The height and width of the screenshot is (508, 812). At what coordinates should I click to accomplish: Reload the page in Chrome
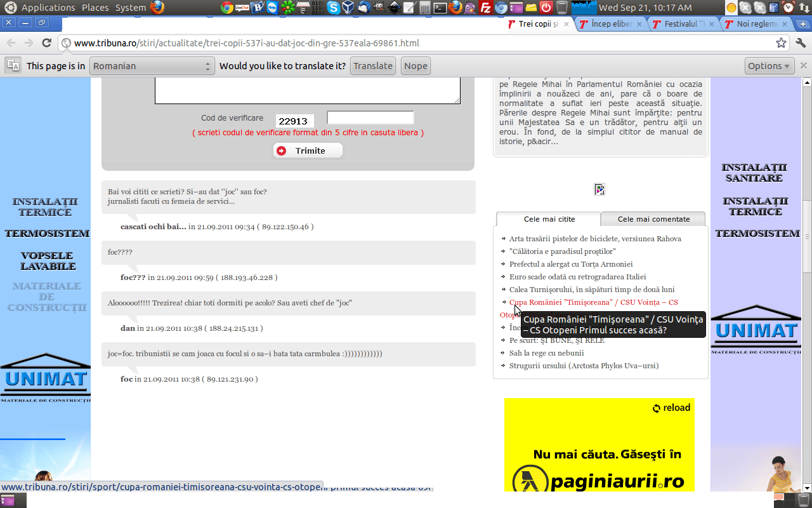tap(46, 43)
